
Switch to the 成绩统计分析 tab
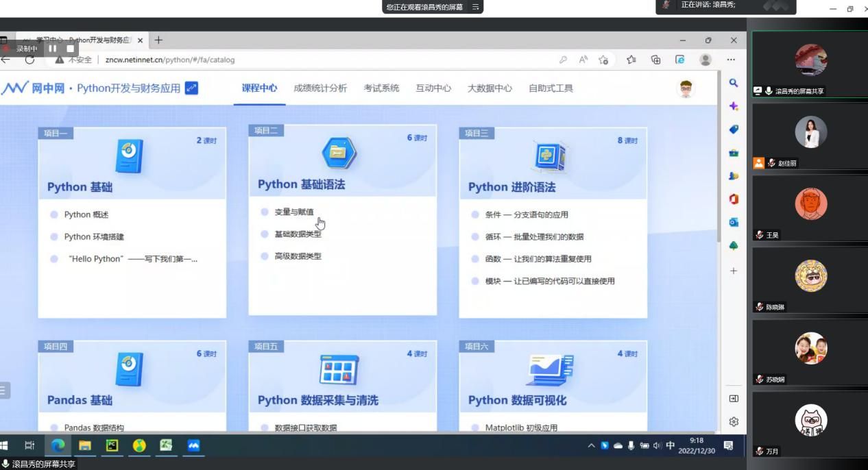coord(320,88)
